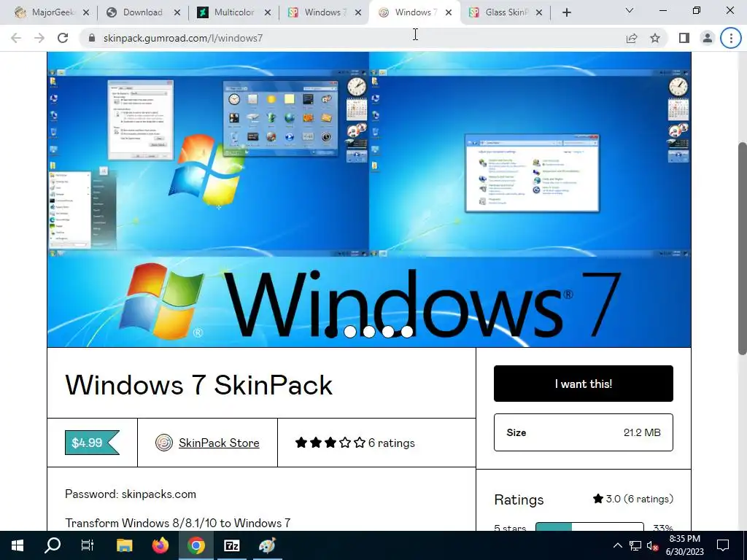Open the SkinPack Store link

click(x=219, y=443)
